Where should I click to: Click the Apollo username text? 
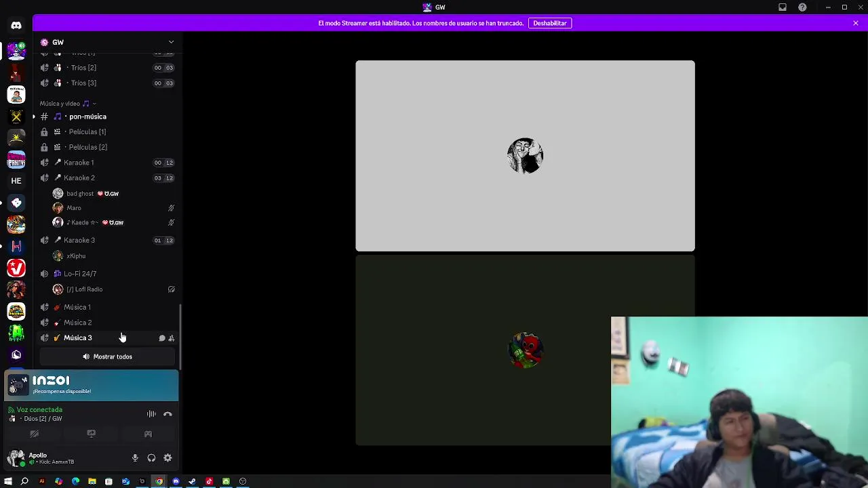point(37,455)
